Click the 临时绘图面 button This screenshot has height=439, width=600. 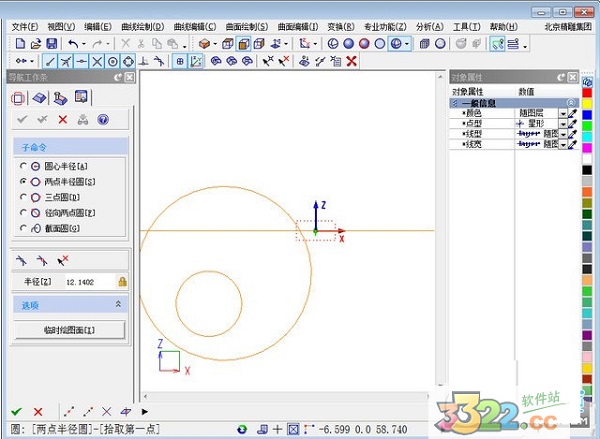69,330
